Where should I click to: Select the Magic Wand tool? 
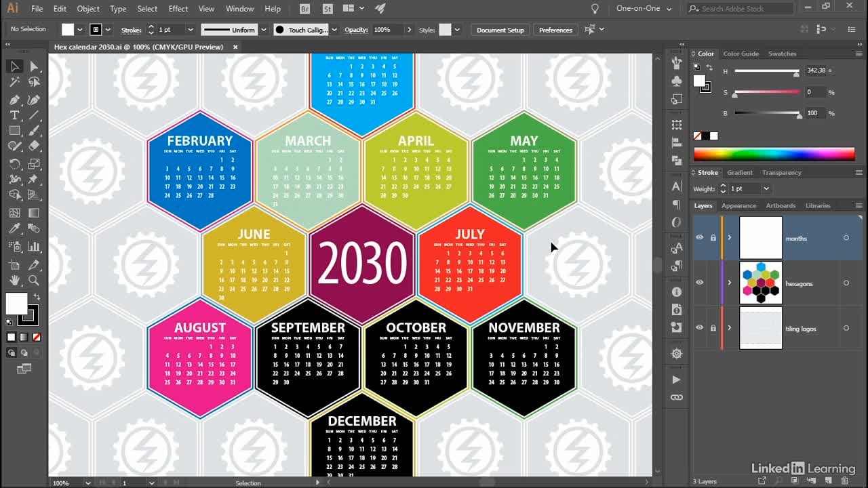pyautogui.click(x=14, y=82)
